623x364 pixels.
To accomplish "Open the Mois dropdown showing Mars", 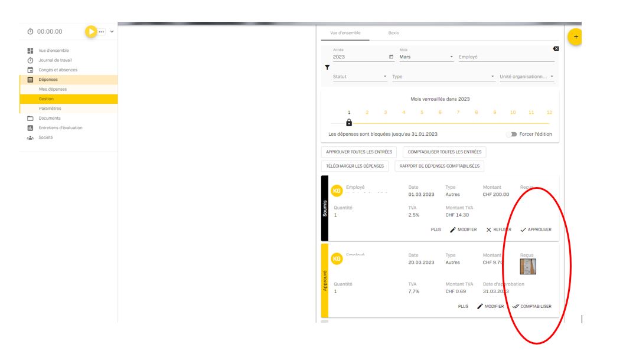I will click(426, 57).
